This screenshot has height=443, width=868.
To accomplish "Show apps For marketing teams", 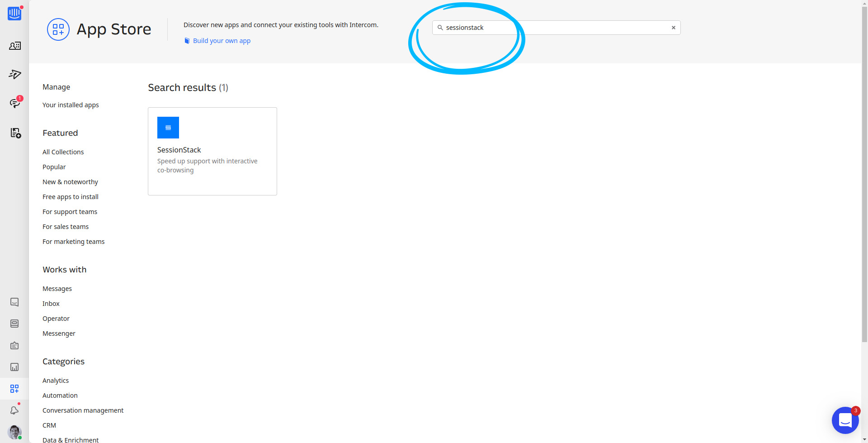I will tap(74, 242).
